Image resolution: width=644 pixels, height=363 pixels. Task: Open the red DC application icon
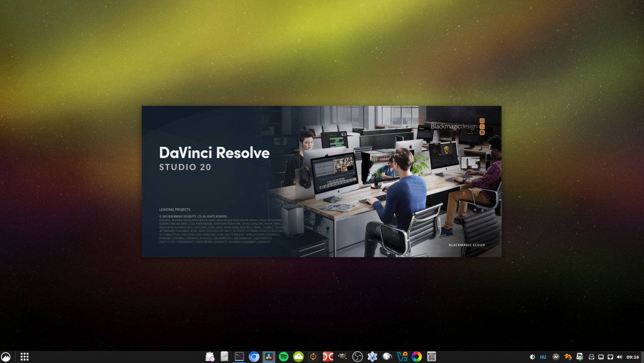point(328,356)
